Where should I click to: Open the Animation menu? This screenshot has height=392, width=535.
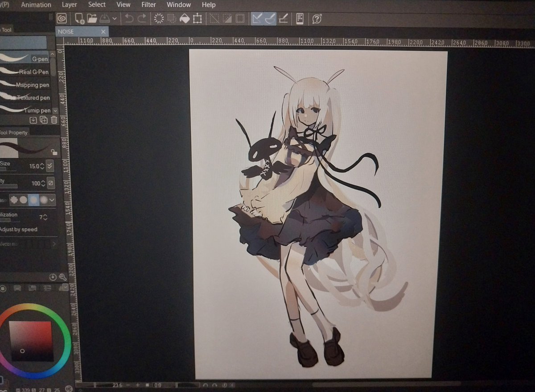click(x=36, y=4)
